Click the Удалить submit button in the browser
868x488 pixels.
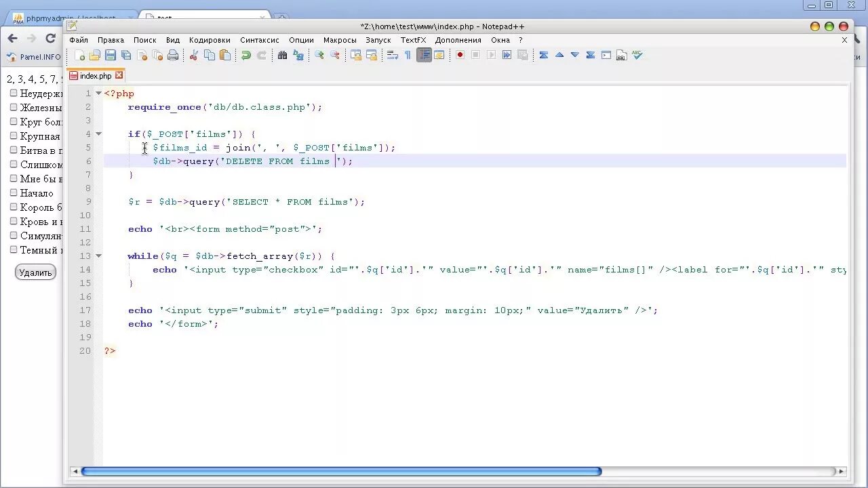(x=35, y=272)
